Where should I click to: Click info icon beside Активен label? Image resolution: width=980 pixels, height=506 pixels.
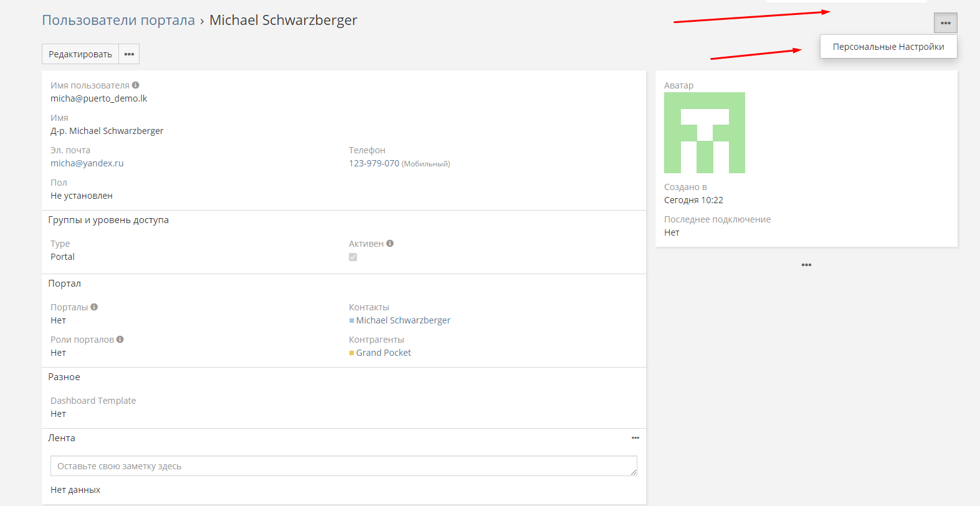[x=390, y=244]
